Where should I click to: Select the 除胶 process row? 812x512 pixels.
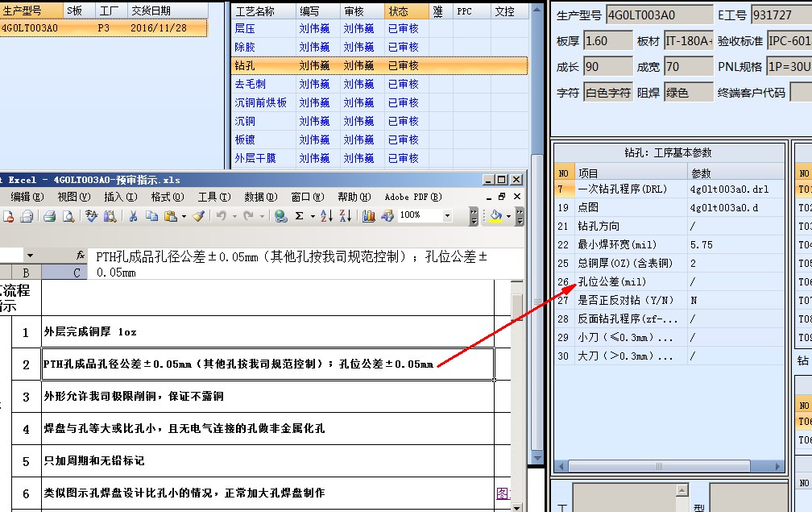coord(380,47)
